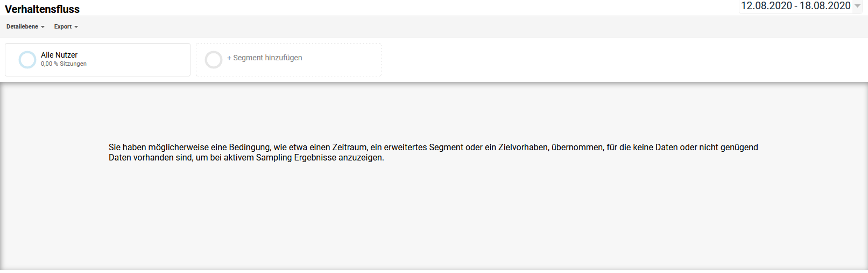Viewport: 868px width, 273px height.
Task: Click the Verhaltensfluss report title
Action: click(x=42, y=9)
